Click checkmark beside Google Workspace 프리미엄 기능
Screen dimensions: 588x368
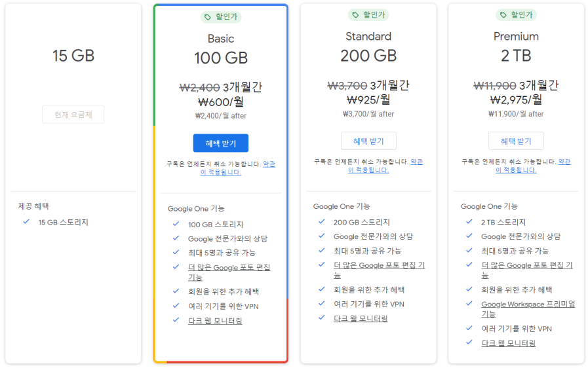point(469,303)
